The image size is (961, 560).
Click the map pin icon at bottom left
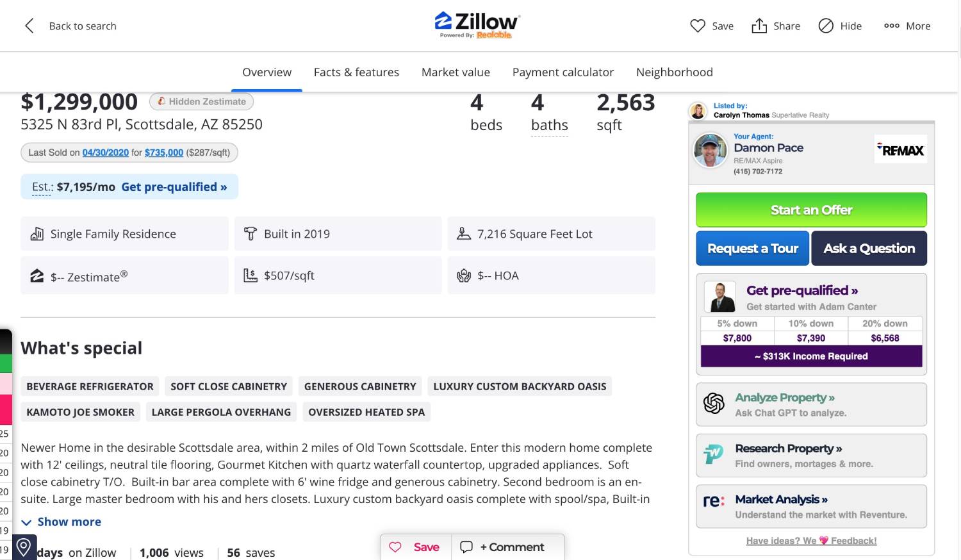(x=24, y=547)
